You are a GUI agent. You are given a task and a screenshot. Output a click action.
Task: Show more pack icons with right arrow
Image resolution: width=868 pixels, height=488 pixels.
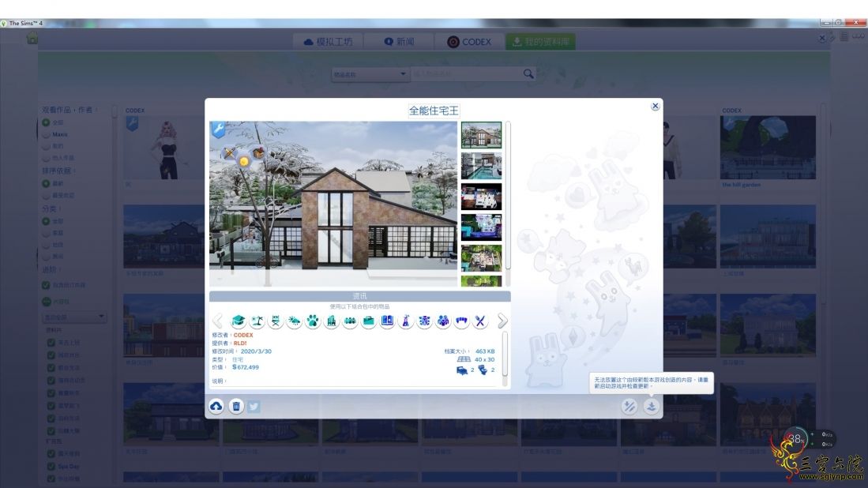(x=502, y=321)
